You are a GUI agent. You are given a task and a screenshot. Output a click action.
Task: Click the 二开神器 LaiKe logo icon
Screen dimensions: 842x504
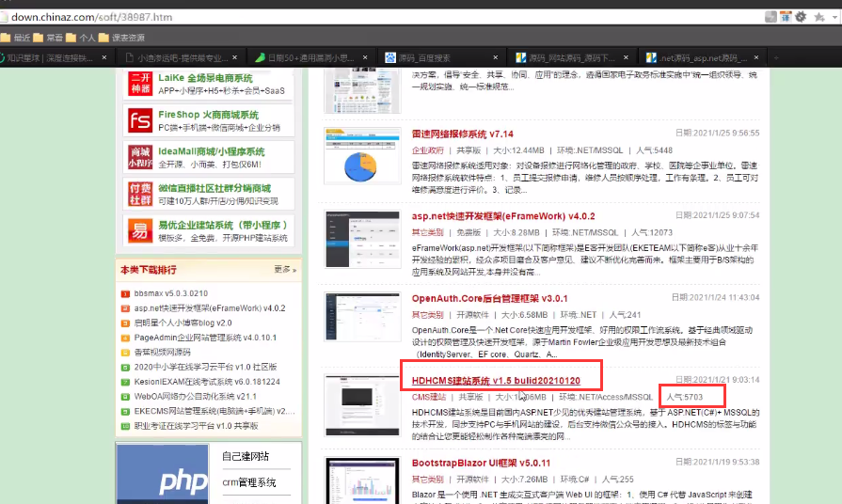[x=139, y=84]
